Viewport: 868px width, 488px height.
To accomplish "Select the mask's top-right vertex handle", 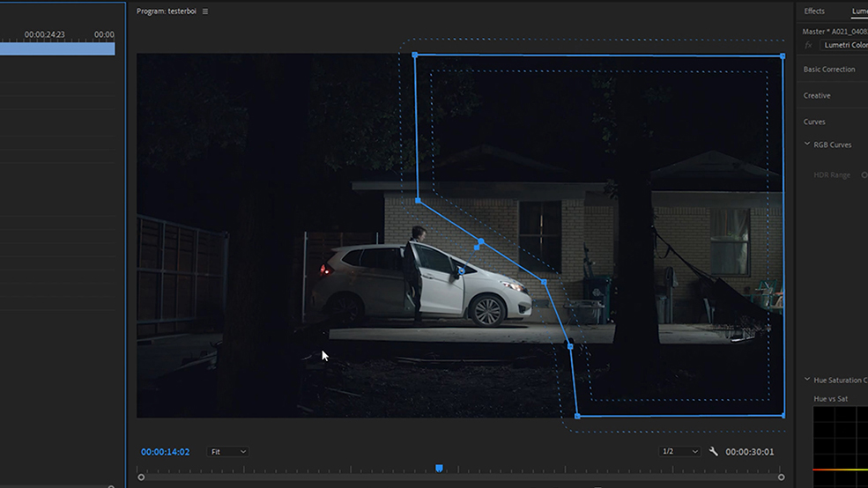I will coord(783,55).
